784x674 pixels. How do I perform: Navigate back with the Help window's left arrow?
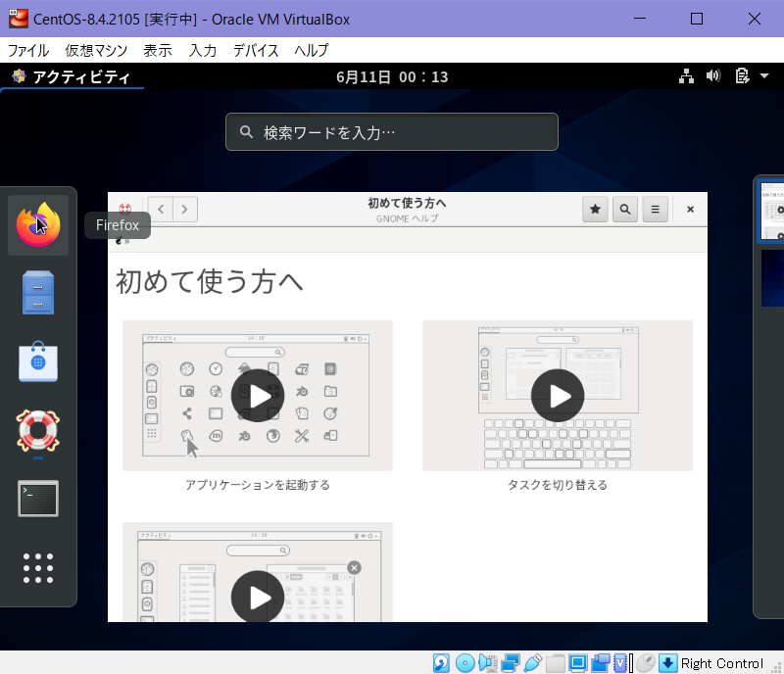coord(160,209)
